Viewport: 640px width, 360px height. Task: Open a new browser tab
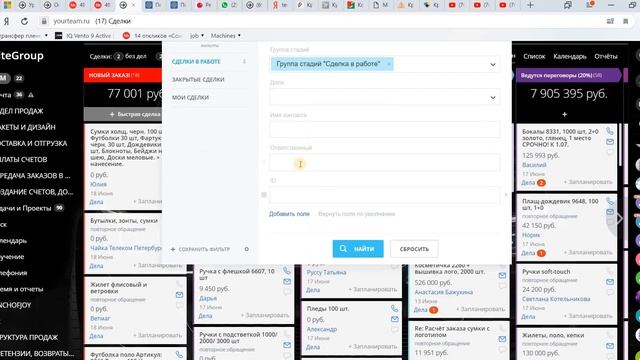[x=530, y=5]
